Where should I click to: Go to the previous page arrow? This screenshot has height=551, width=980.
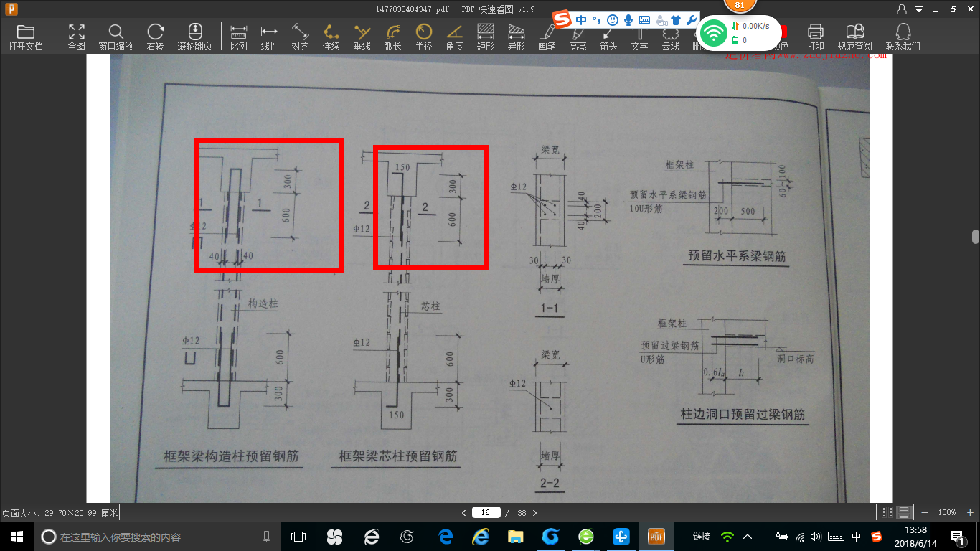[463, 512]
